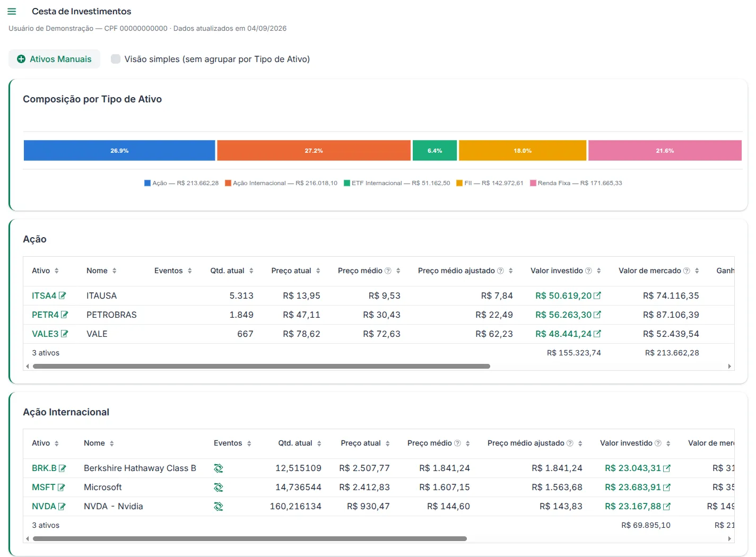Enable Visão simples checkbox

[116, 59]
